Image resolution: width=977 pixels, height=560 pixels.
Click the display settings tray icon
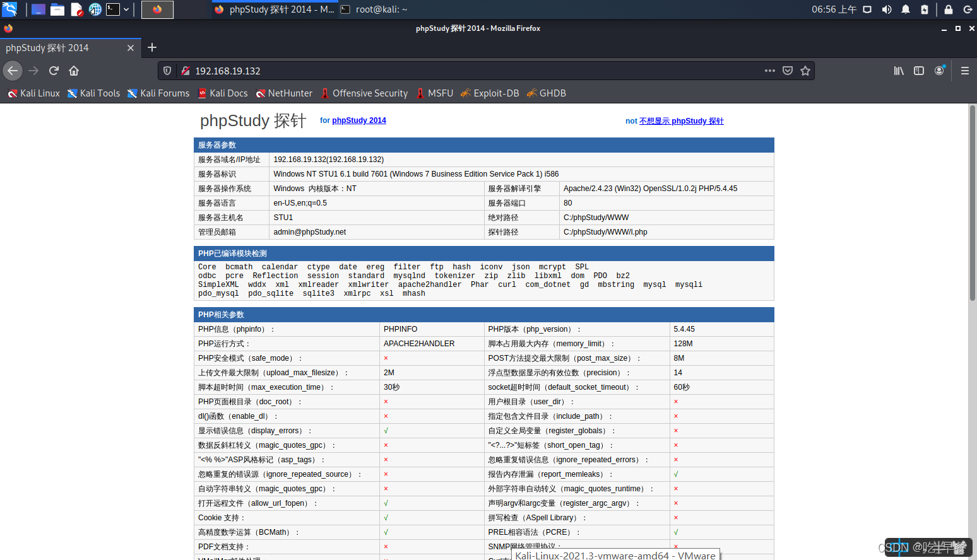click(867, 9)
